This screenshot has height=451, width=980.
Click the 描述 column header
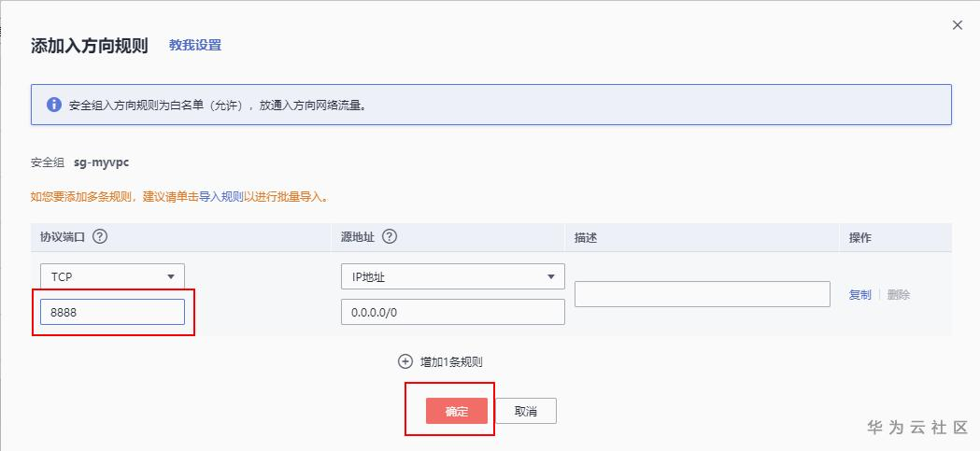pos(586,238)
